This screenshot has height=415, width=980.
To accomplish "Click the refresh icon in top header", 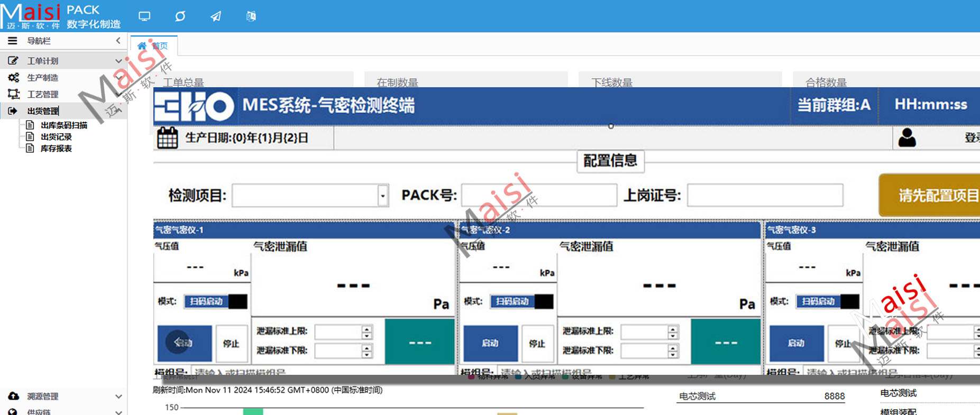I will [x=180, y=16].
